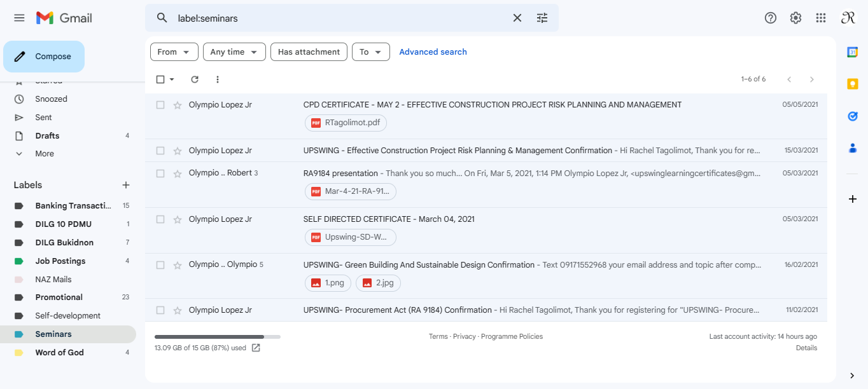Star the RA9184 presentation email
The image size is (868, 389).
[178, 174]
